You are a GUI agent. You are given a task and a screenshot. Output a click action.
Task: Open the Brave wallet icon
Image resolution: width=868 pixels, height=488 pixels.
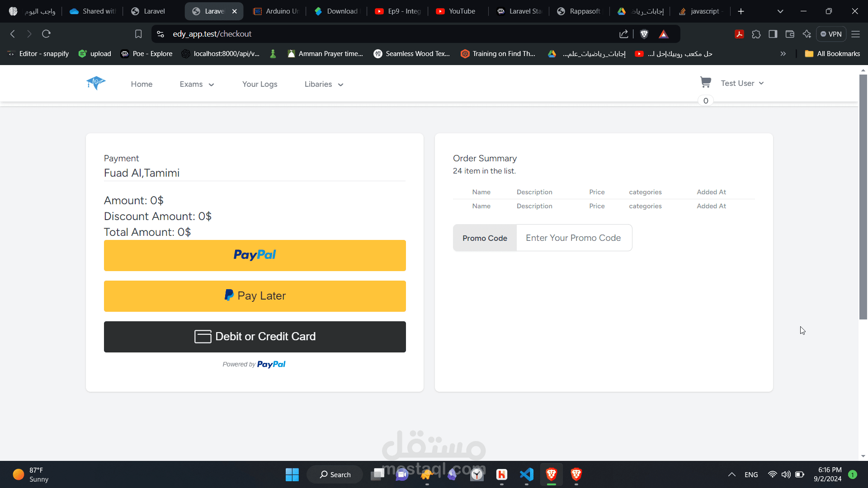click(x=790, y=34)
